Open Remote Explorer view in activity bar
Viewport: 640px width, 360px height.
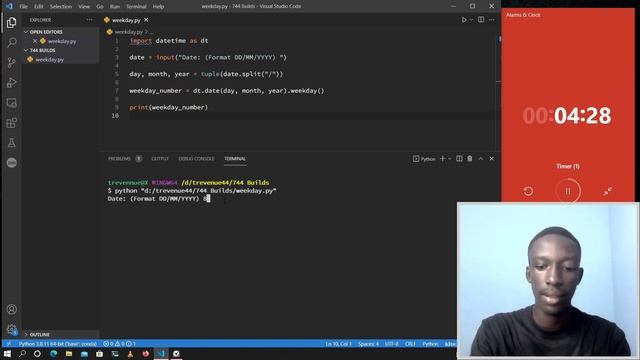(11, 103)
